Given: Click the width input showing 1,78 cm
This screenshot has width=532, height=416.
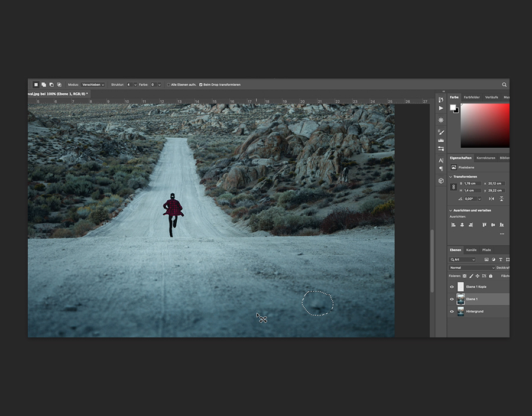Looking at the screenshot, I should tap(472, 183).
